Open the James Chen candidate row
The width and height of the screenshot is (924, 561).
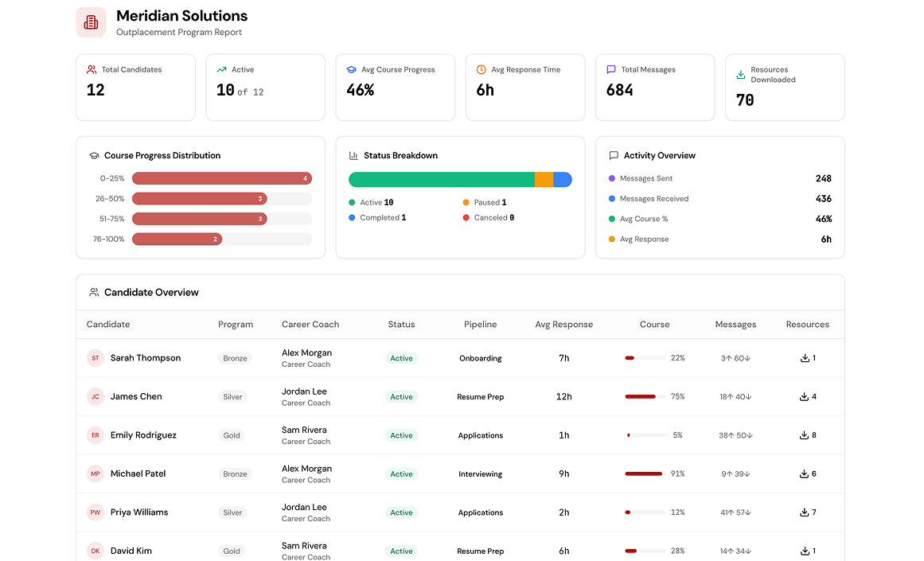tap(460, 396)
